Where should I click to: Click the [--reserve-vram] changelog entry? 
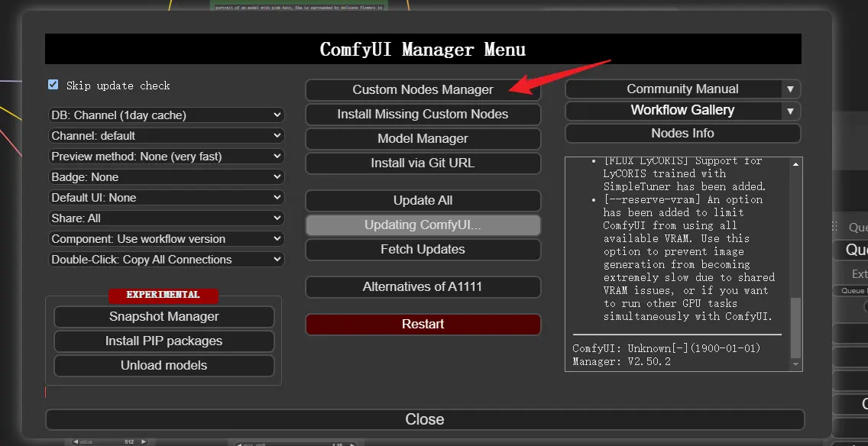(x=688, y=258)
